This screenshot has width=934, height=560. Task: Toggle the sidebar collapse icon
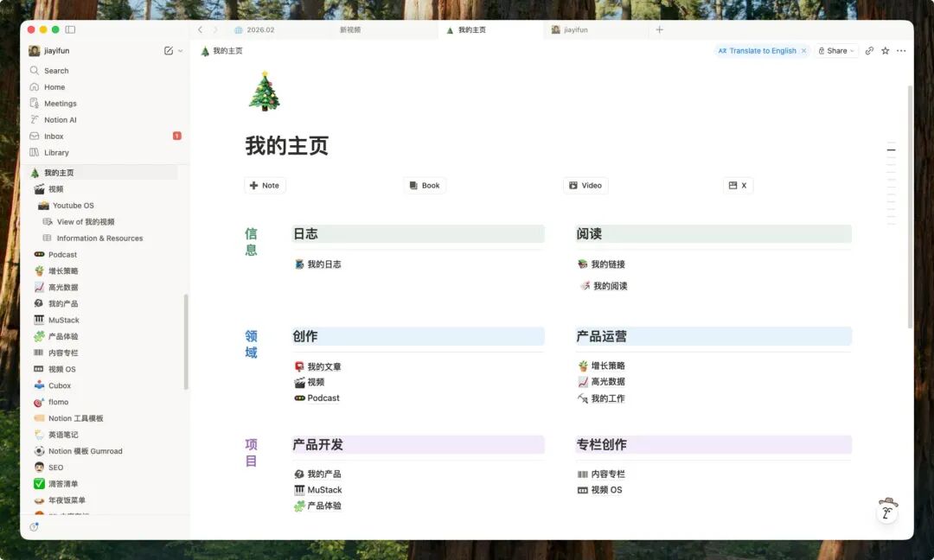(70, 29)
